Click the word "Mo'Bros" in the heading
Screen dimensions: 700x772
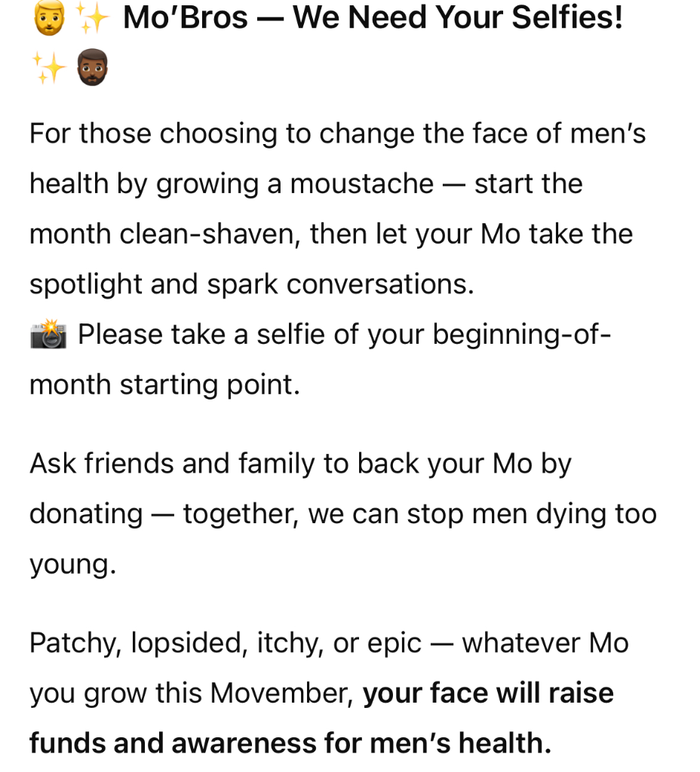point(186,18)
